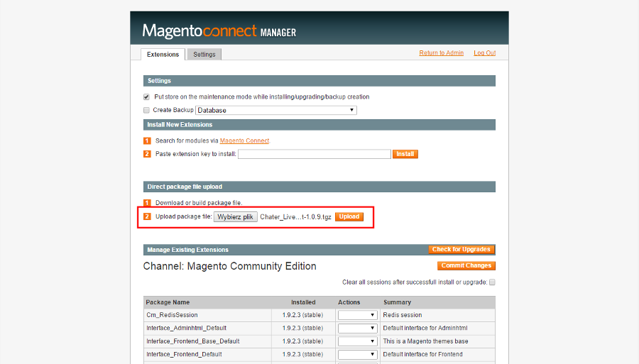
Task: Open the Actions dropdown for Interface_Adminhtml_Default
Action: click(357, 329)
